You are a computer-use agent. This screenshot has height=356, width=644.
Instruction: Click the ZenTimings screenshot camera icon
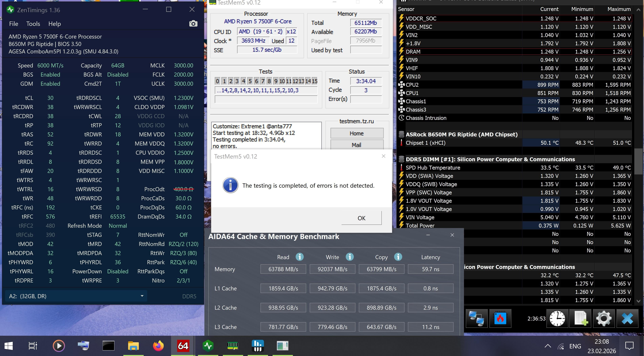click(193, 24)
